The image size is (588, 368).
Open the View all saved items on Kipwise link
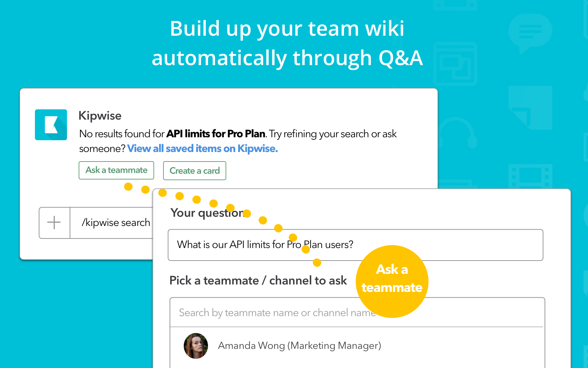point(202,149)
